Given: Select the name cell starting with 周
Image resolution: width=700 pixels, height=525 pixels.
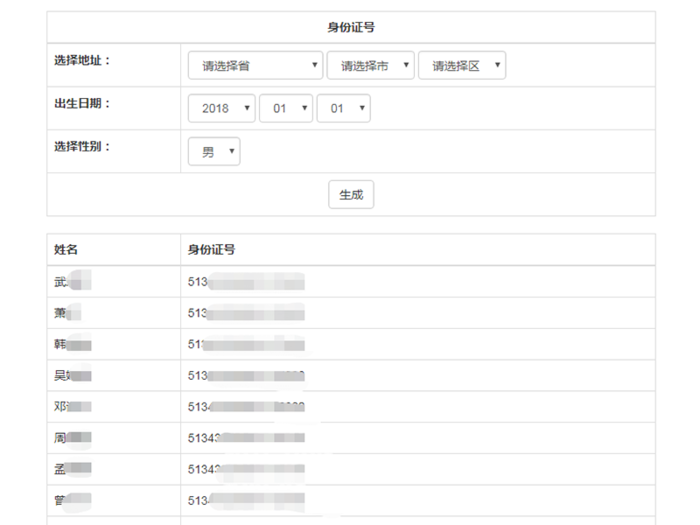Looking at the screenshot, I should [x=73, y=438].
